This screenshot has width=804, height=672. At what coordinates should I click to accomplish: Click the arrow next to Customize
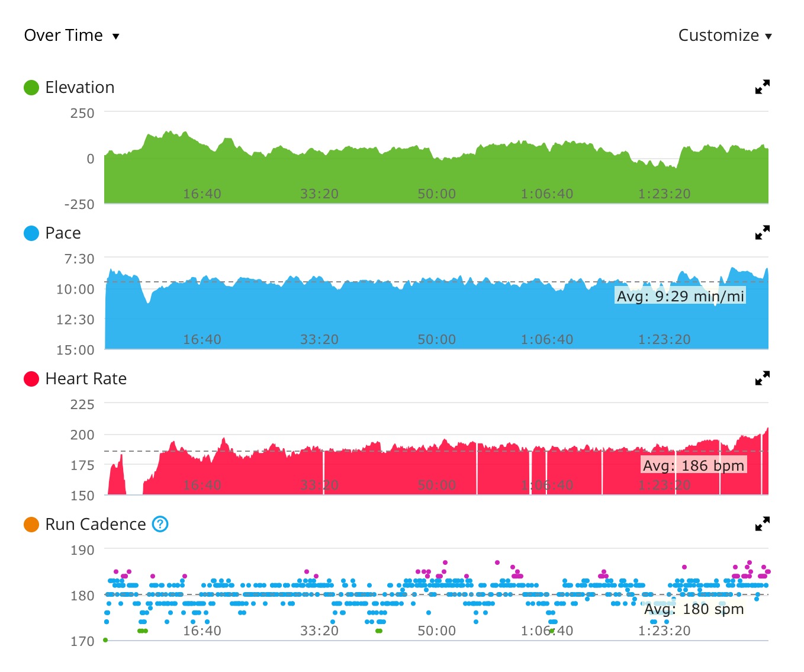pos(768,37)
